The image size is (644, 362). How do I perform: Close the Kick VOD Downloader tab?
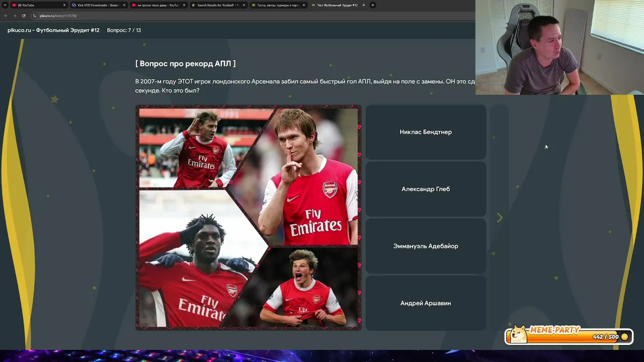tap(124, 5)
